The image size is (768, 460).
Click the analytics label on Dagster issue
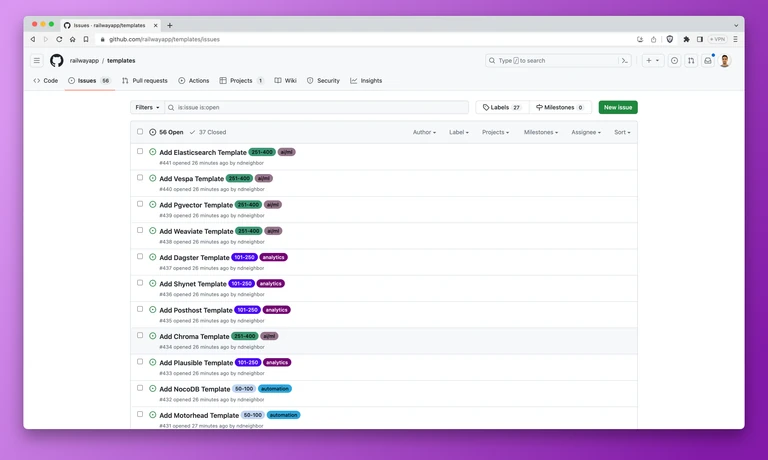(x=273, y=257)
